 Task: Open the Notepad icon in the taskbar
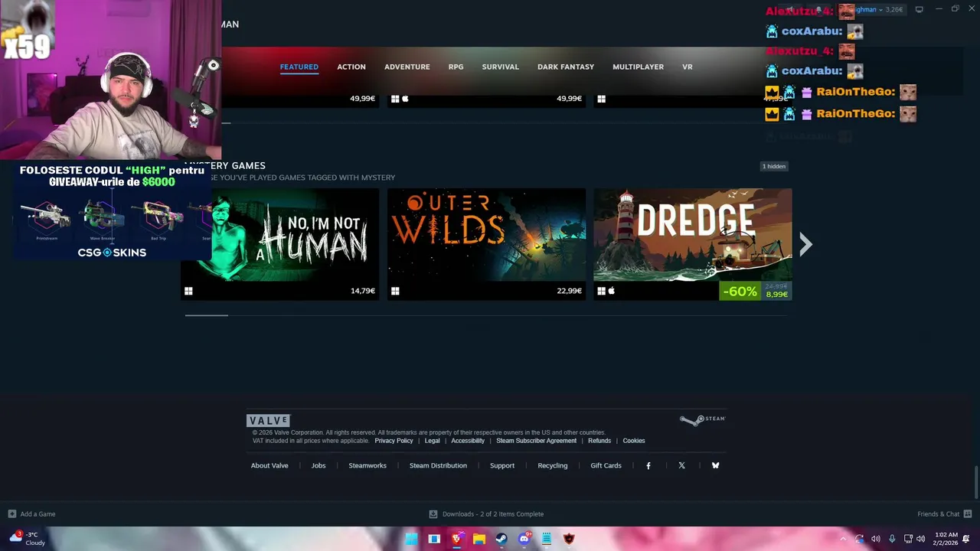547,539
